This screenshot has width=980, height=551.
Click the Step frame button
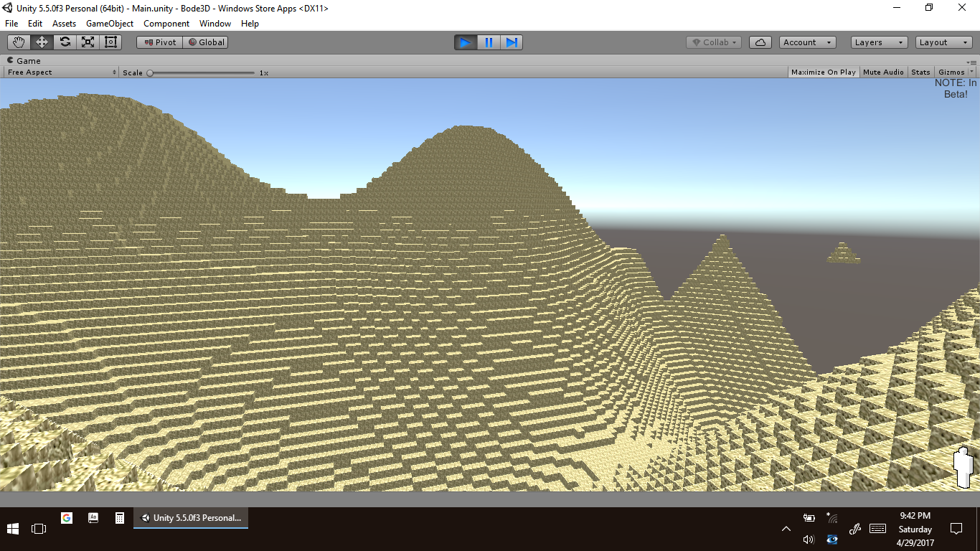pos(512,42)
